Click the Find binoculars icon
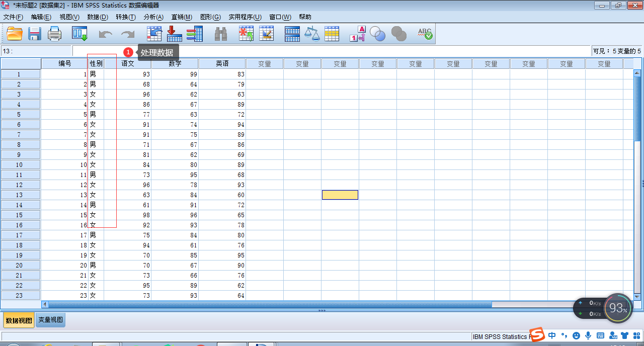The image size is (644, 346). click(x=221, y=34)
